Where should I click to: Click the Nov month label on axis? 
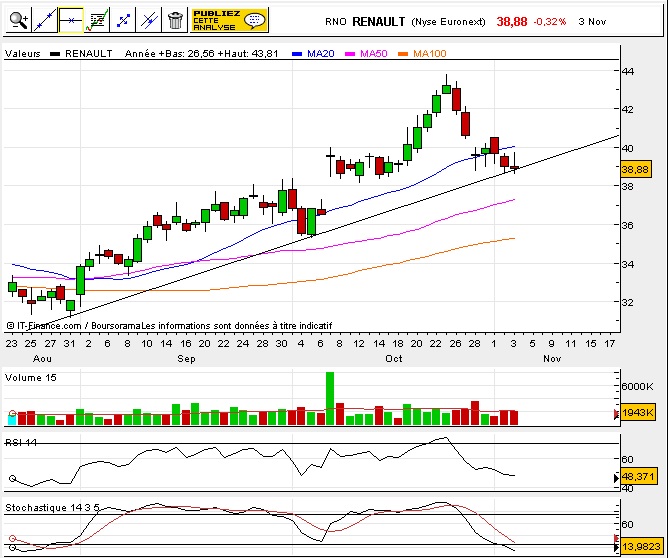click(x=552, y=358)
